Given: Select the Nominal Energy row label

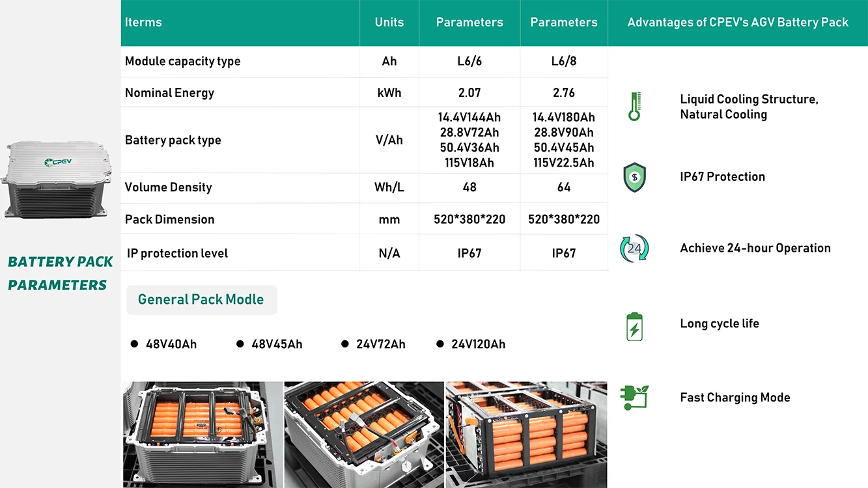Looking at the screenshot, I should (x=169, y=93).
